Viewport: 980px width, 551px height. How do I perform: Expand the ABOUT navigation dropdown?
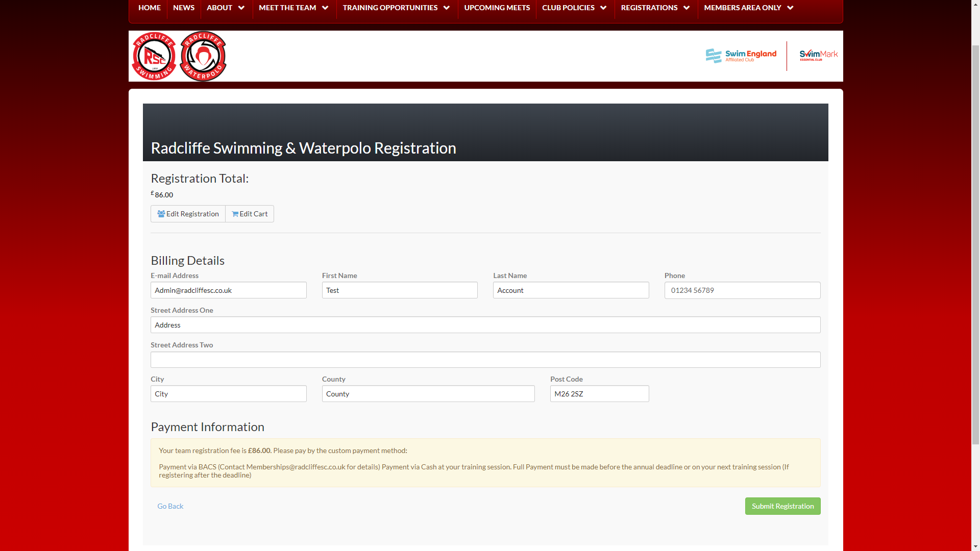click(225, 8)
